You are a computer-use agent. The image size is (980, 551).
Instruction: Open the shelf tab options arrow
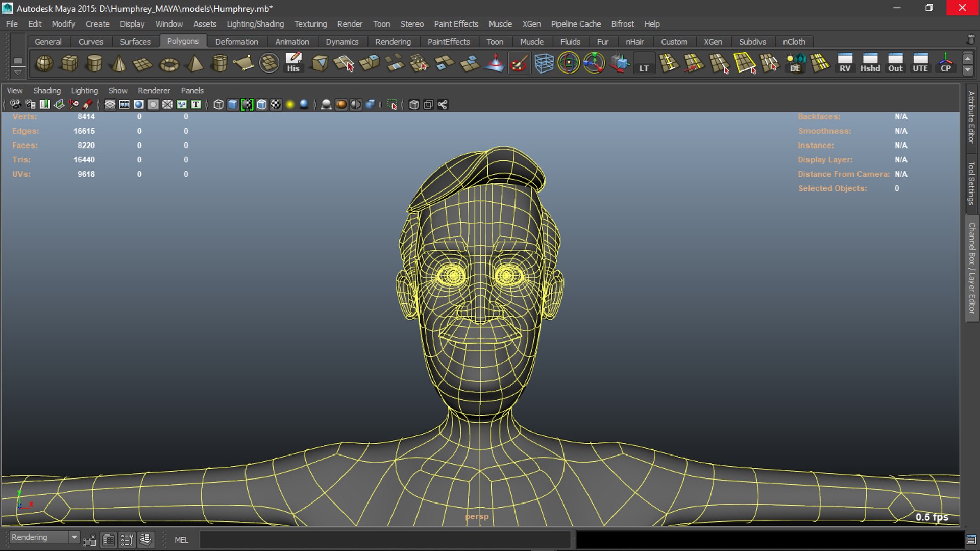(18, 72)
